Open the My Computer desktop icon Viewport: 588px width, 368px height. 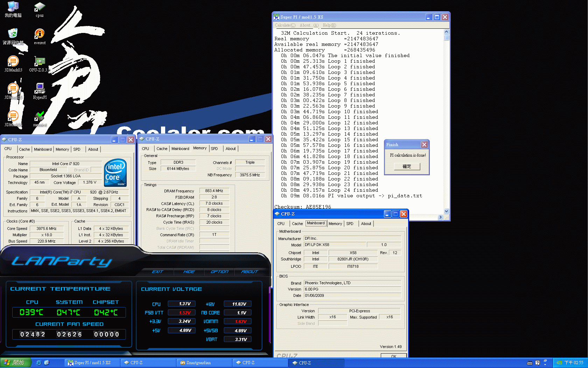point(13,9)
